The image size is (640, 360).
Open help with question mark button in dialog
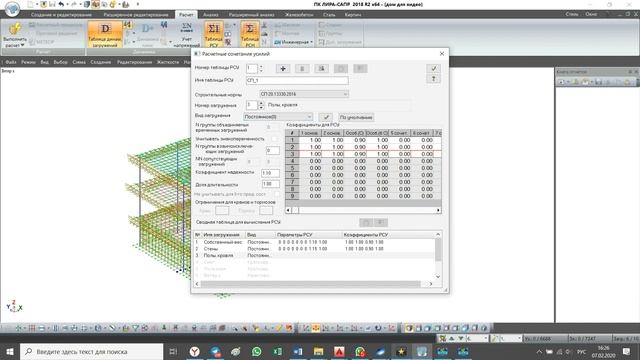click(x=433, y=79)
